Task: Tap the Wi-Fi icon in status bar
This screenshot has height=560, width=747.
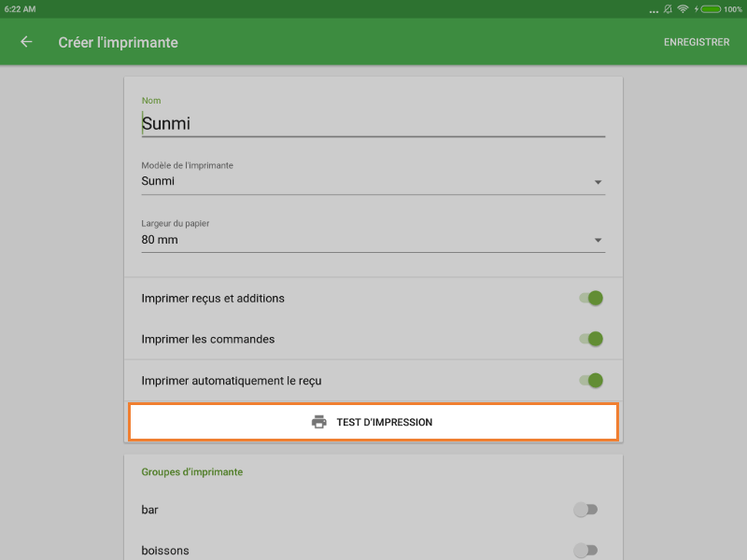Action: pos(683,8)
